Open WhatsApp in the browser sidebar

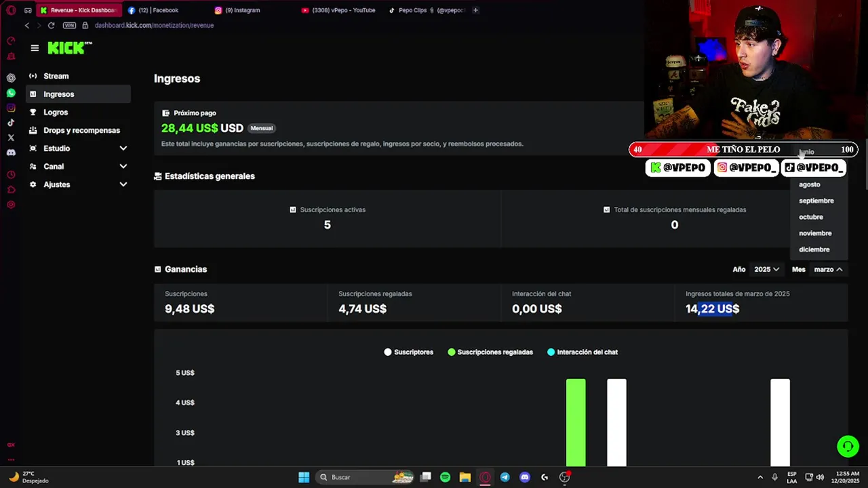click(11, 93)
